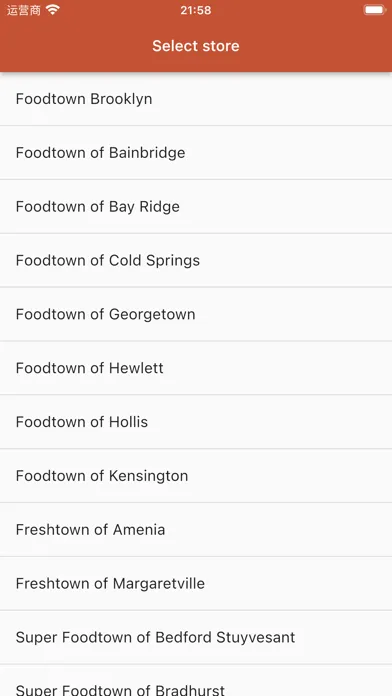Image resolution: width=392 pixels, height=696 pixels.
Task: Select Foodtown Brooklyn store
Action: (x=196, y=99)
